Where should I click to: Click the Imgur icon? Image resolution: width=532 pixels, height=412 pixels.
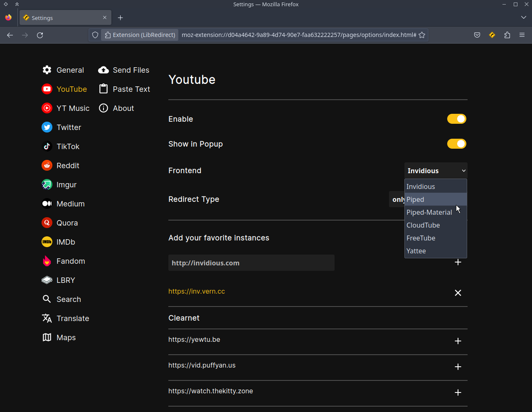click(47, 184)
